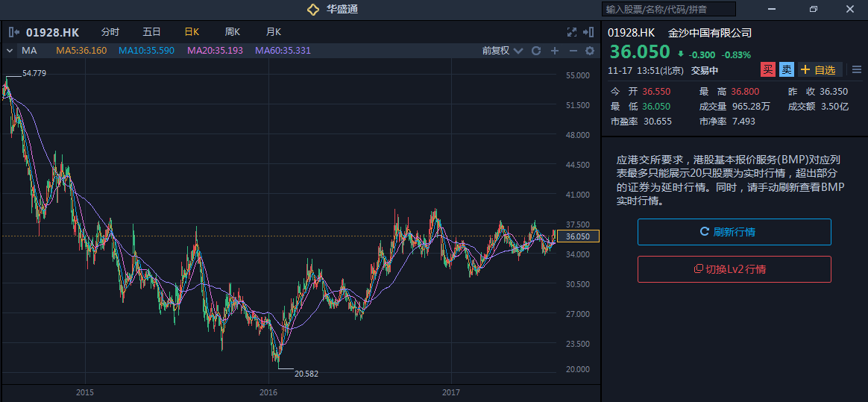Add stock to watchlist with 自选
The width and height of the screenshot is (868, 402).
click(820, 70)
